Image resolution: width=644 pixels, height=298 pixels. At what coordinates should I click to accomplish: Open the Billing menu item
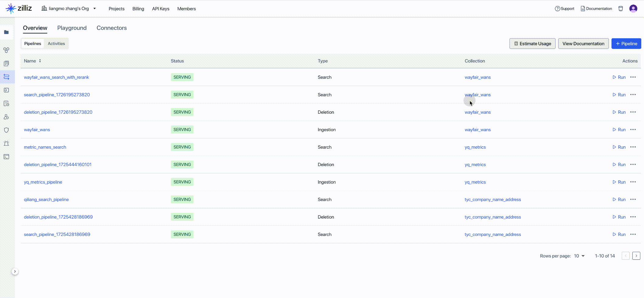(138, 9)
